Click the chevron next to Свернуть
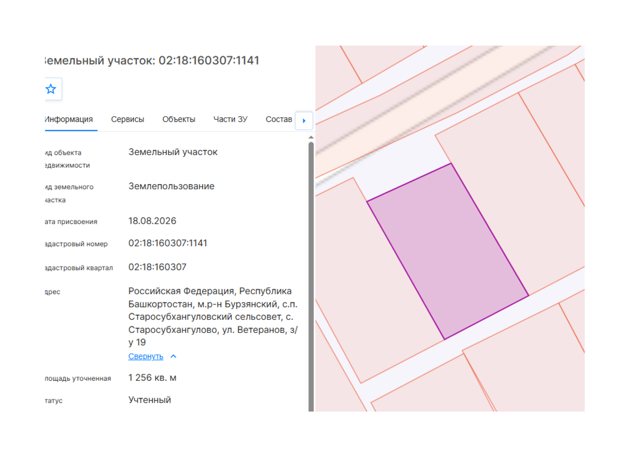The width and height of the screenshot is (640, 452). [173, 356]
